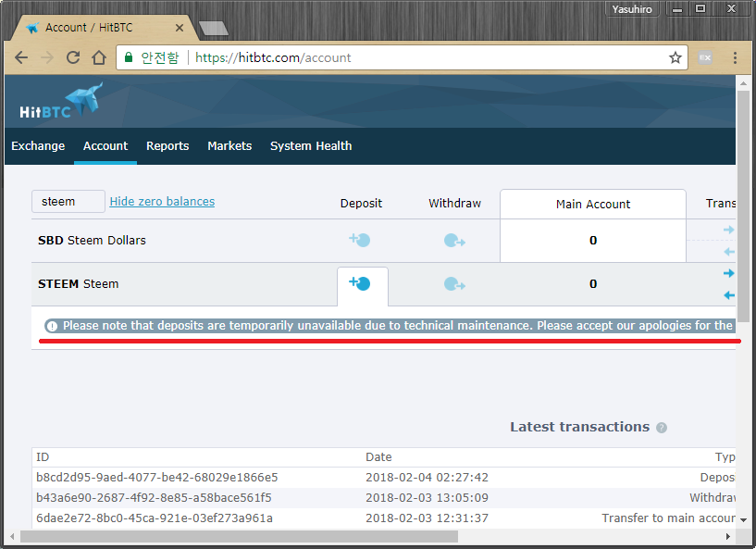Click SBD Steem Dollars deposit icon

point(360,240)
